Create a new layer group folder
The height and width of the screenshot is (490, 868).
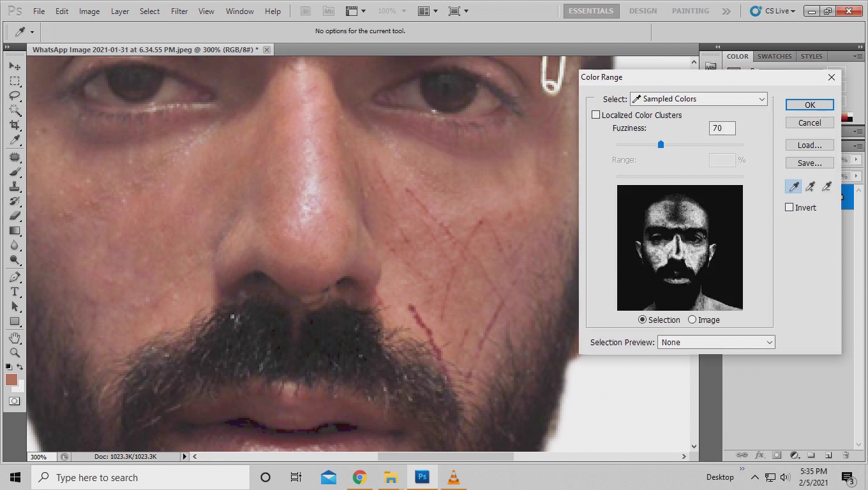(x=811, y=455)
